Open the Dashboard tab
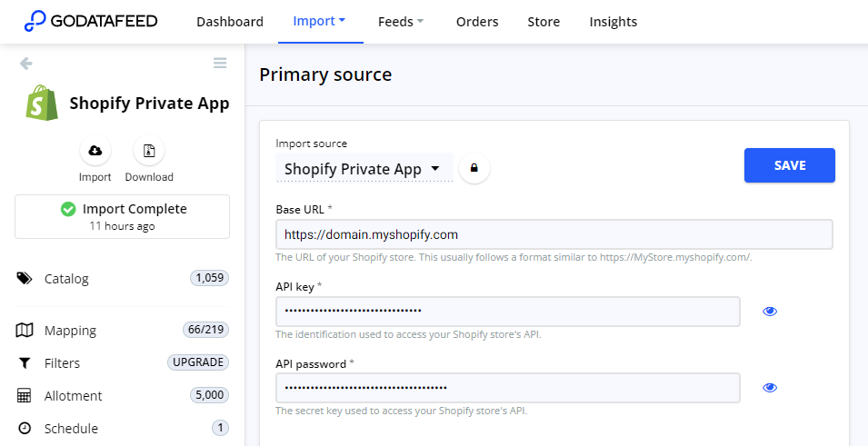 tap(230, 22)
